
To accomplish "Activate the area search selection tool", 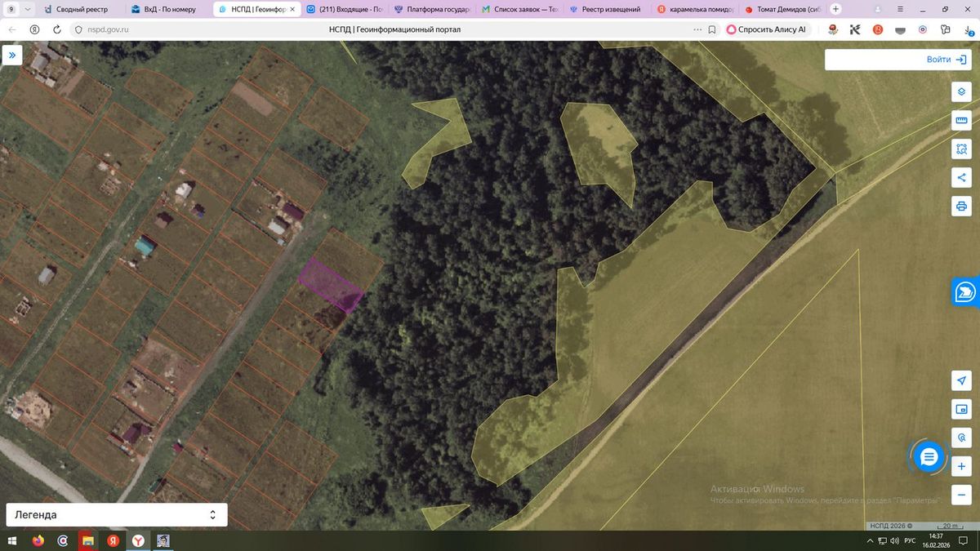I will (961, 149).
